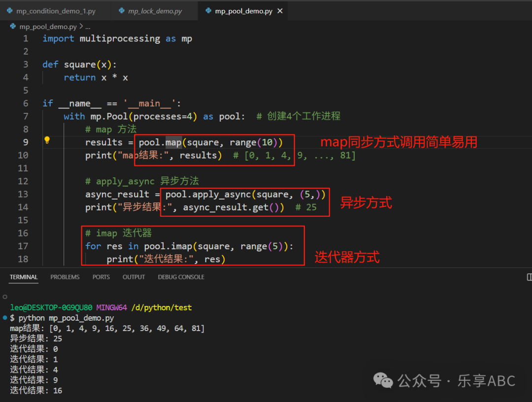This screenshot has width=532, height=402.
Task: Click '迭代结果: 0' terminal output
Action: pos(34,349)
